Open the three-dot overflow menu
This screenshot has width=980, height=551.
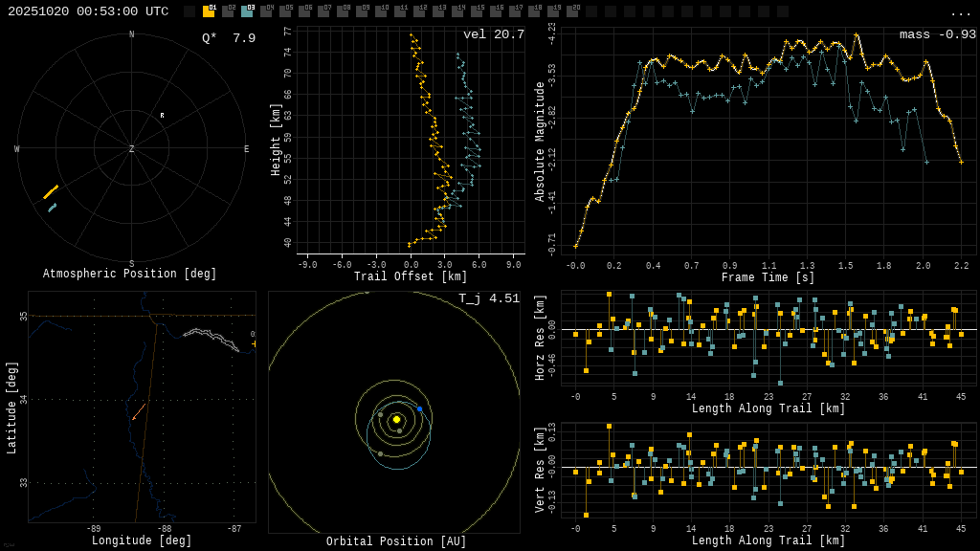pyautogui.click(x=961, y=12)
